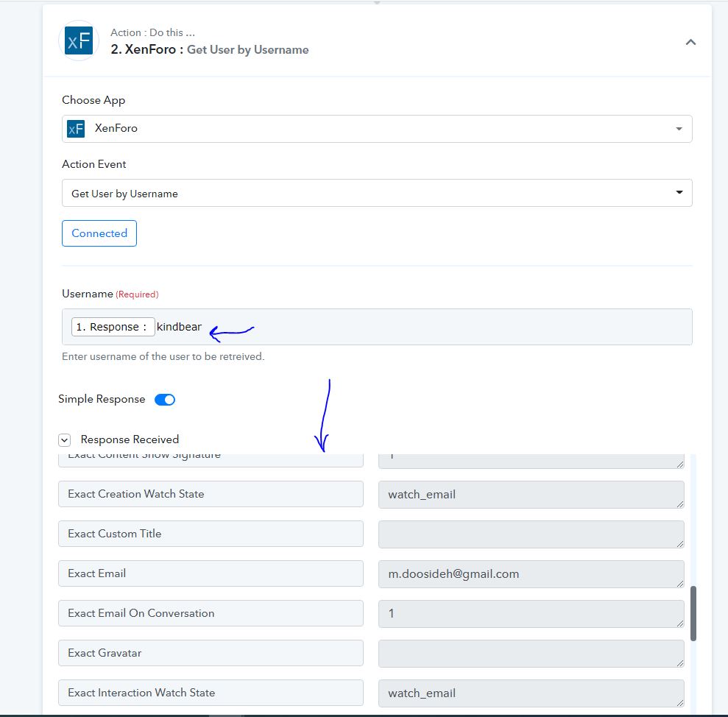
Task: Click the Exact Creation Watch State label field
Action: point(211,494)
